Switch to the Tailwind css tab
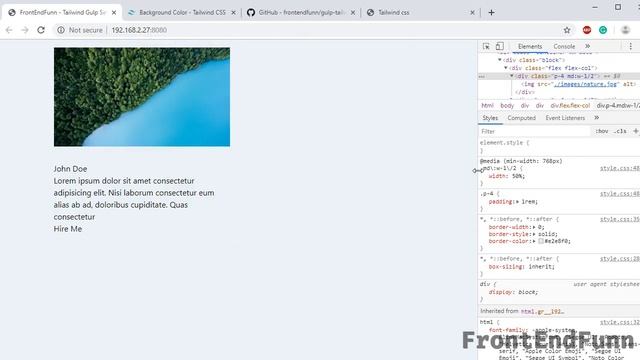 [421, 13]
